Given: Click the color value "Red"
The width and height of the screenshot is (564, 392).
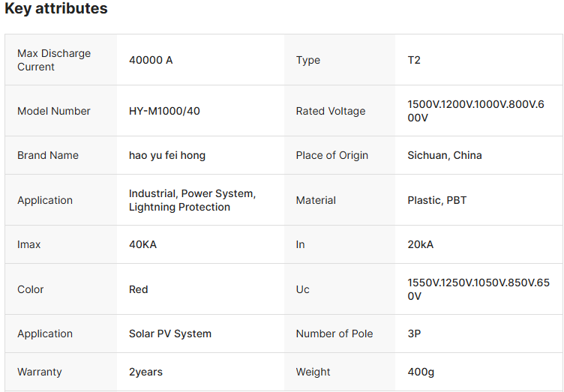Looking at the screenshot, I should (x=139, y=289).
